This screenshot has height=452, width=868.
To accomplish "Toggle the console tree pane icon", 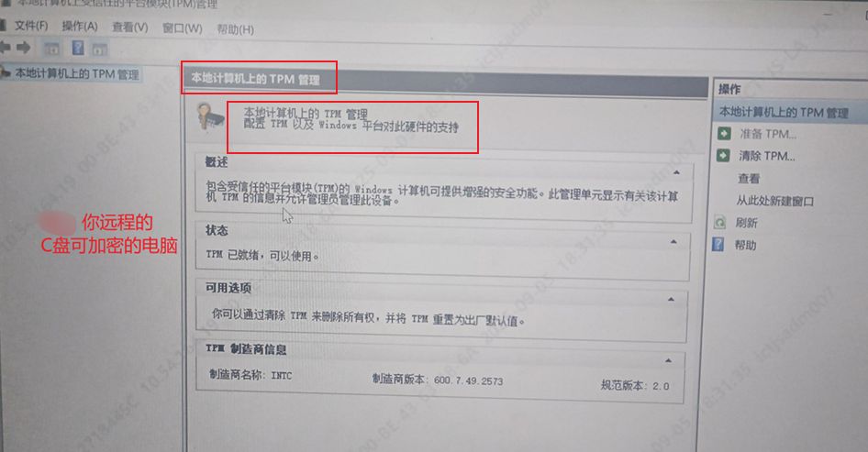I will click(x=51, y=49).
